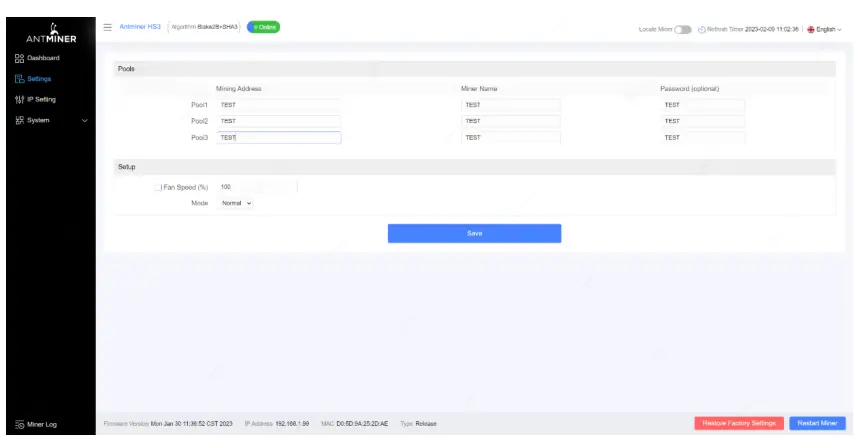
Task: Click the Restart Miner button
Action: point(817,423)
